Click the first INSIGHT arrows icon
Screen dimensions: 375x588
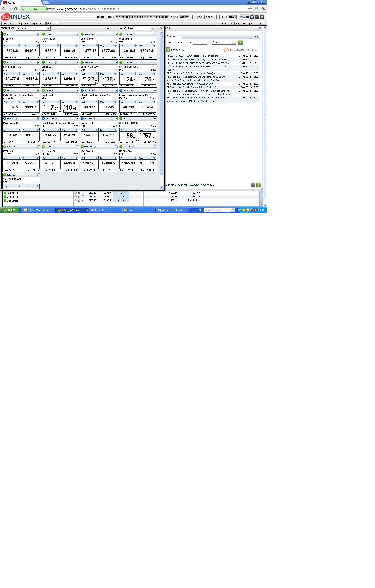(x=252, y=17)
